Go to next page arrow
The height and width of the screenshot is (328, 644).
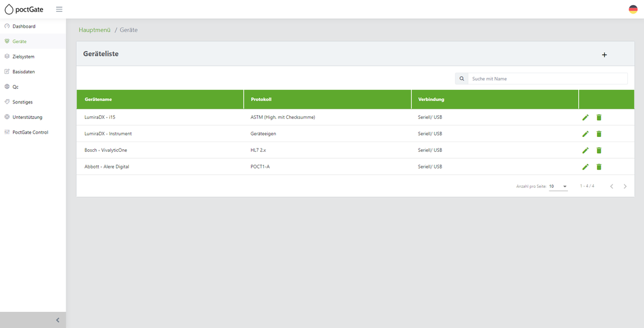click(x=625, y=186)
